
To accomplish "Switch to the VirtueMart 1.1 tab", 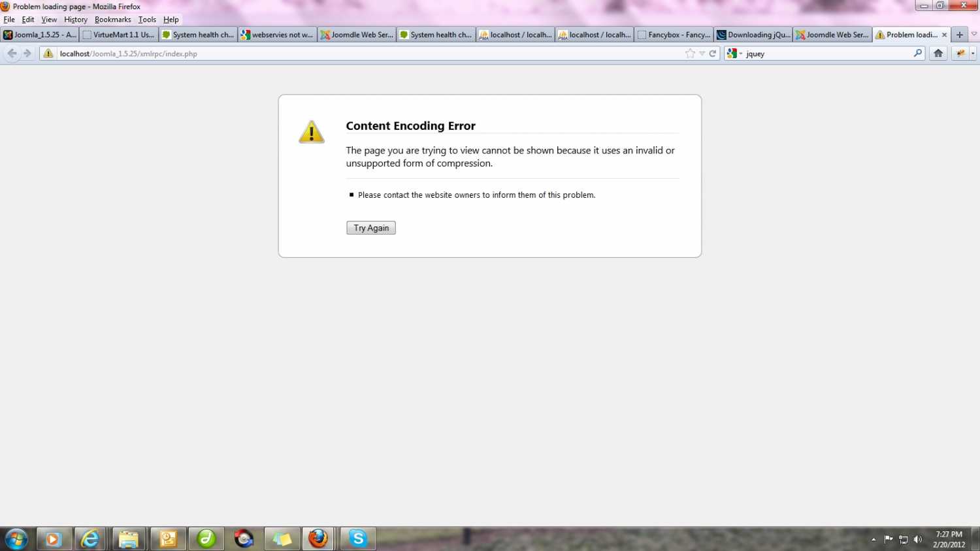I will click(x=119, y=35).
